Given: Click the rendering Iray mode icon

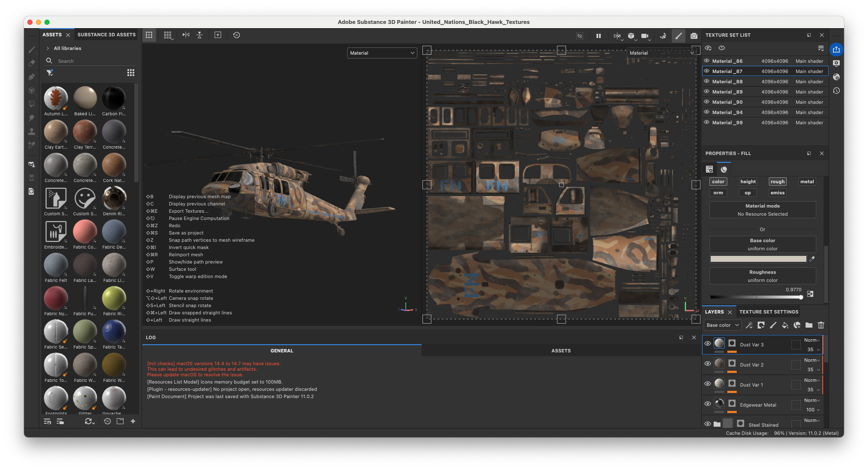Looking at the screenshot, I should click(x=663, y=36).
